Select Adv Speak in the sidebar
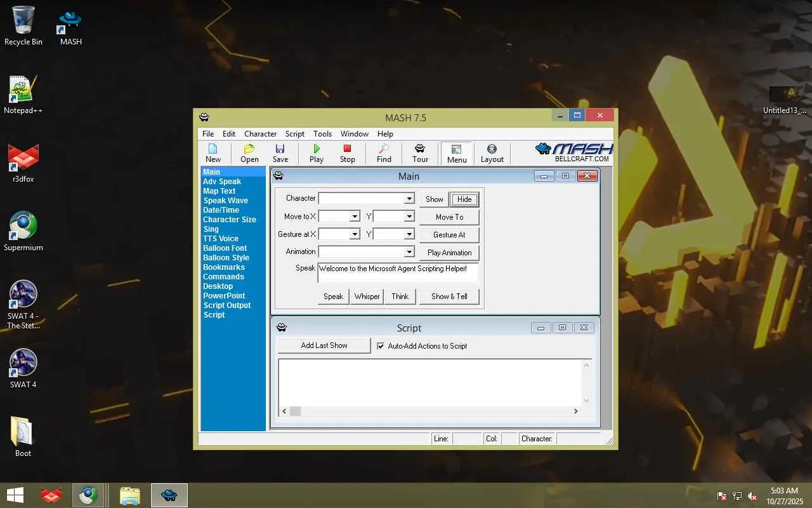 click(x=222, y=182)
